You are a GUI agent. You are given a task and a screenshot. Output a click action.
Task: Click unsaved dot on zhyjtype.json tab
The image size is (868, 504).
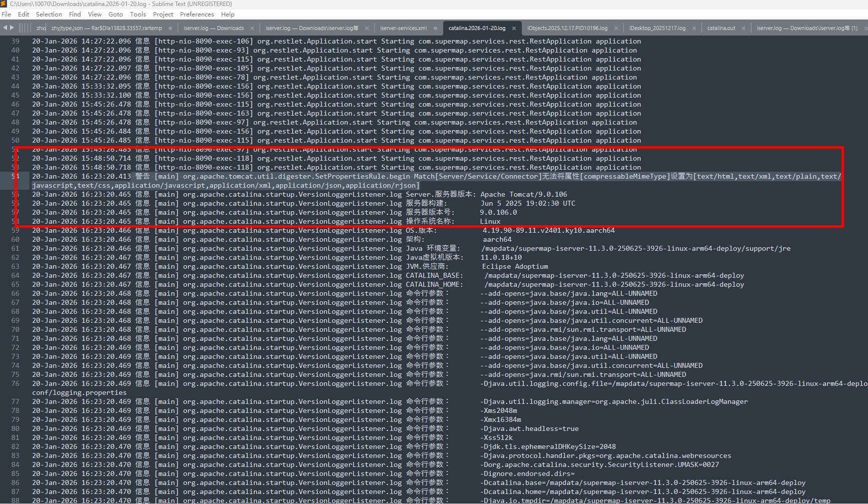click(x=171, y=29)
